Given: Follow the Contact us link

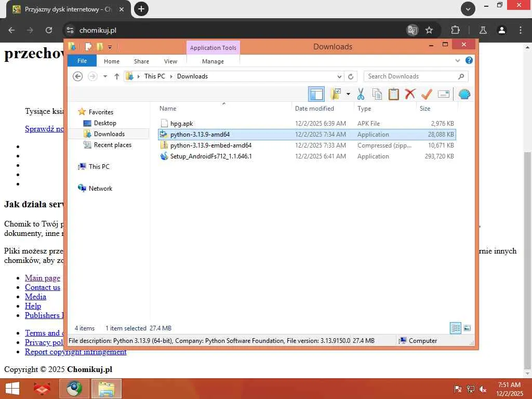Looking at the screenshot, I should click(43, 287).
